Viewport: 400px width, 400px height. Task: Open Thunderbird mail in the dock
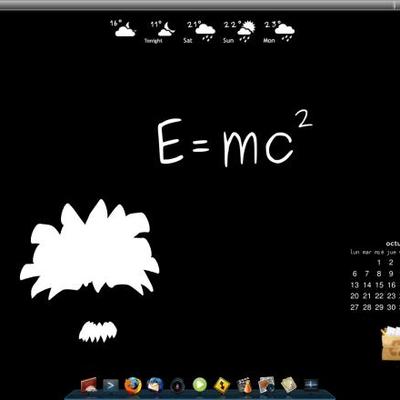coord(155,385)
